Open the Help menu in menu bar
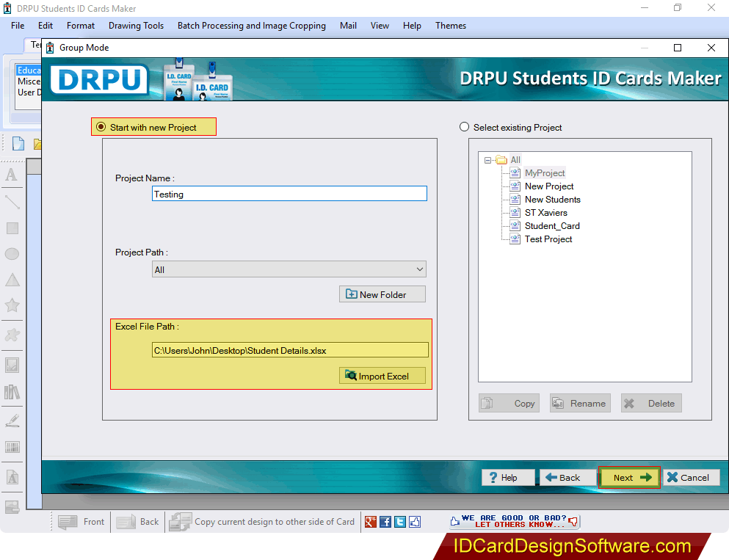The height and width of the screenshot is (560, 729). pyautogui.click(x=412, y=26)
